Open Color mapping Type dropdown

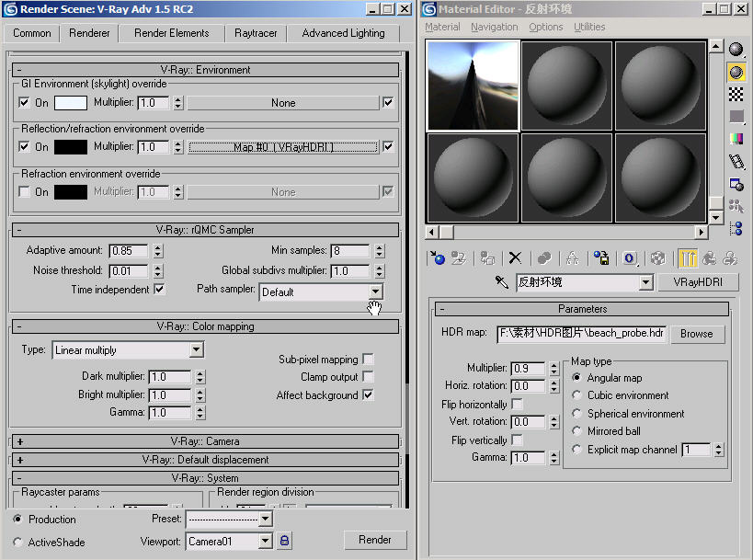pos(196,350)
